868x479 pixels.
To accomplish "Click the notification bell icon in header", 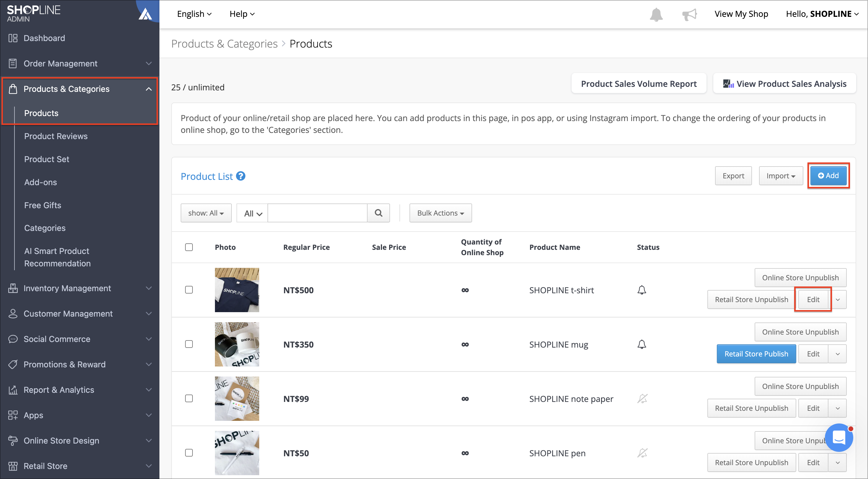I will tap(656, 14).
